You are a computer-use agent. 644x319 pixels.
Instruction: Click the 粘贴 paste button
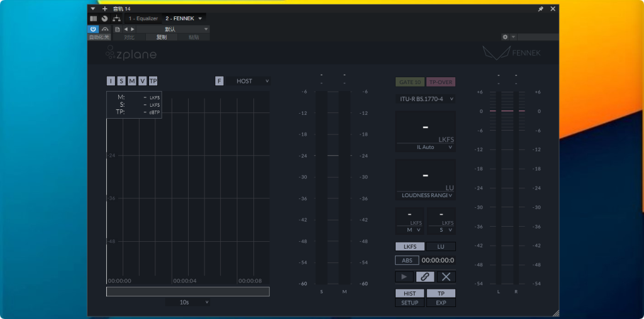194,37
